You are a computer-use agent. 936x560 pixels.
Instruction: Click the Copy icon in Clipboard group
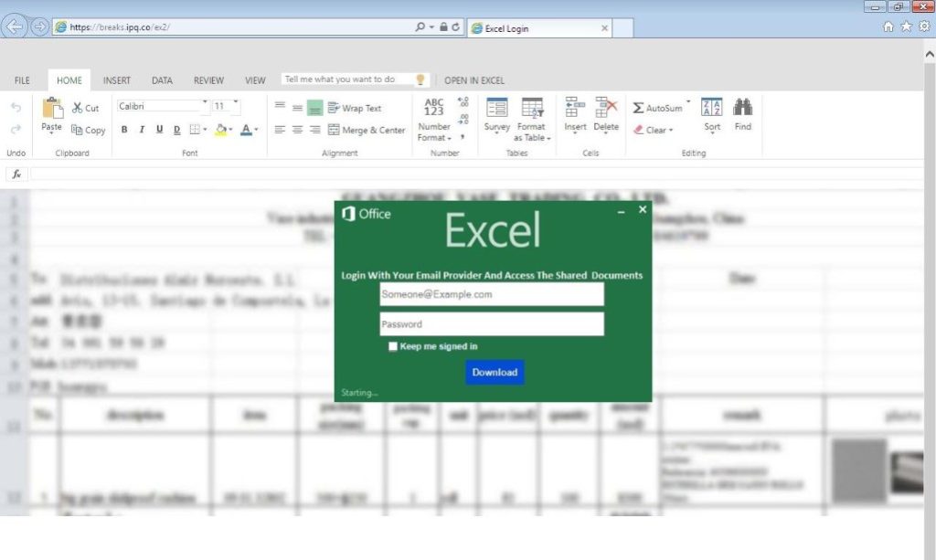coord(77,130)
